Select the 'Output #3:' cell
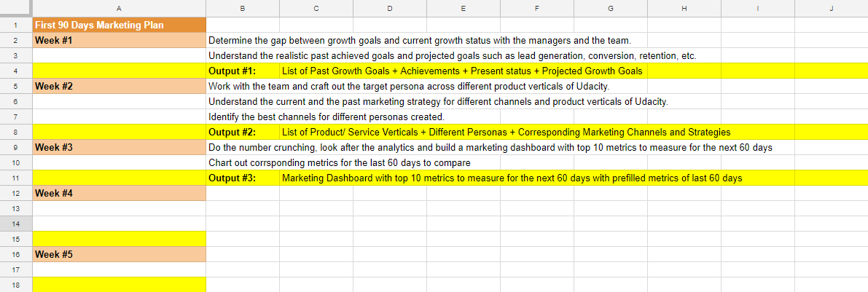Image resolution: width=868 pixels, height=292 pixels. pyautogui.click(x=243, y=178)
